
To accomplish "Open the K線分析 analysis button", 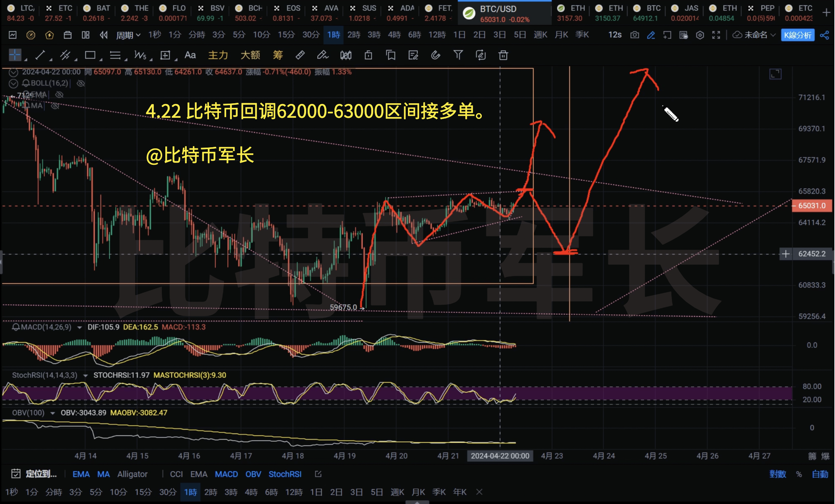I will (x=797, y=35).
